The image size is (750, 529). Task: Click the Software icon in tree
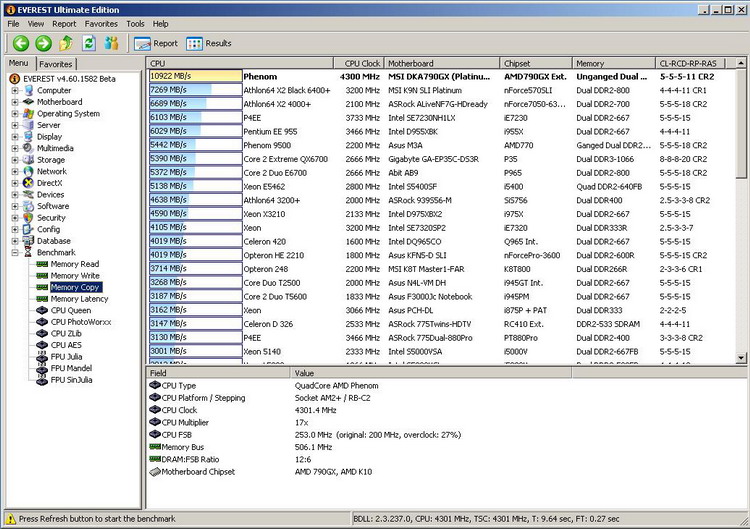[x=28, y=206]
